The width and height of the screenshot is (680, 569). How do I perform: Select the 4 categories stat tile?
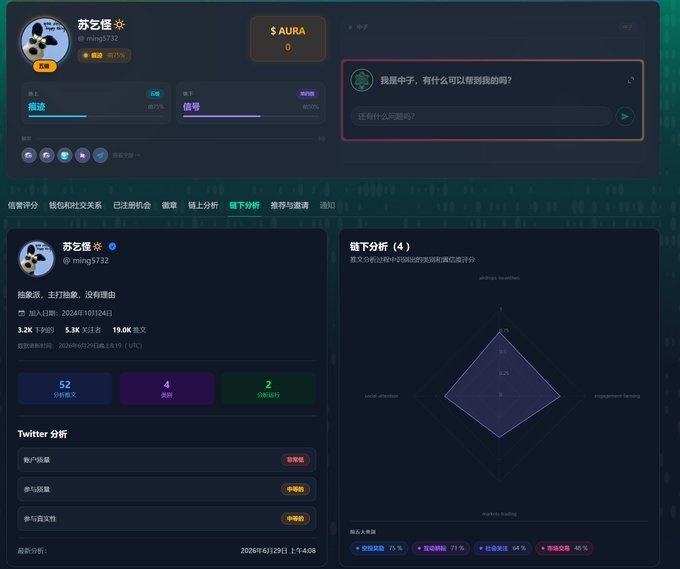(x=167, y=389)
